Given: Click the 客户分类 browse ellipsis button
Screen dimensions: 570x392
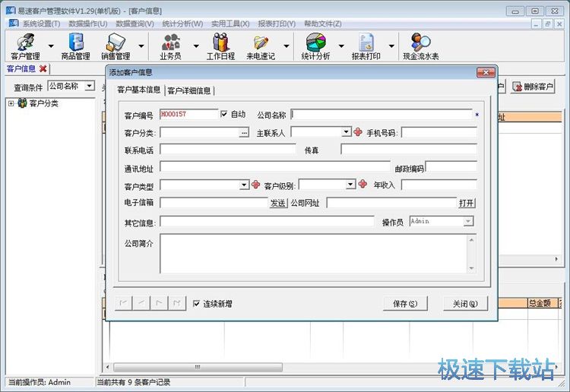Looking at the screenshot, I should tap(244, 134).
